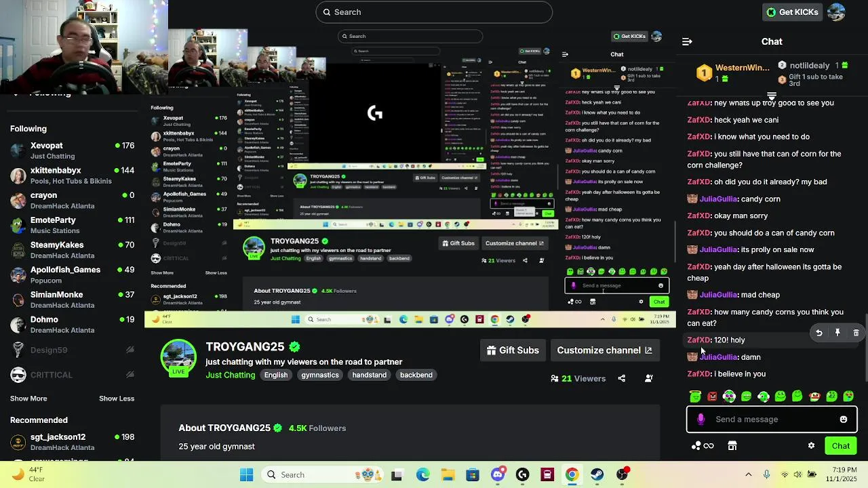Focus the Send a message input

pyautogui.click(x=772, y=420)
